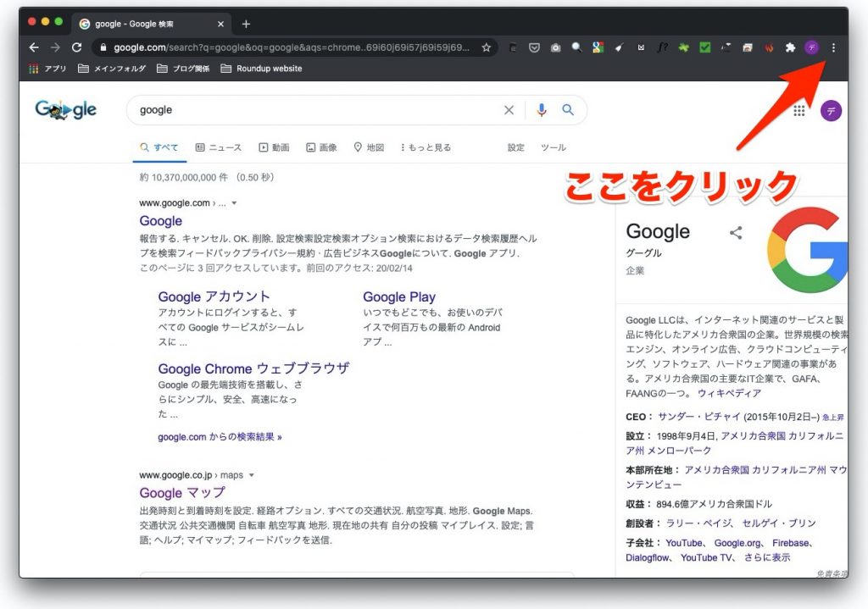The width and height of the screenshot is (868, 609).
Task: Open the Pocket extension icon
Action: [534, 48]
